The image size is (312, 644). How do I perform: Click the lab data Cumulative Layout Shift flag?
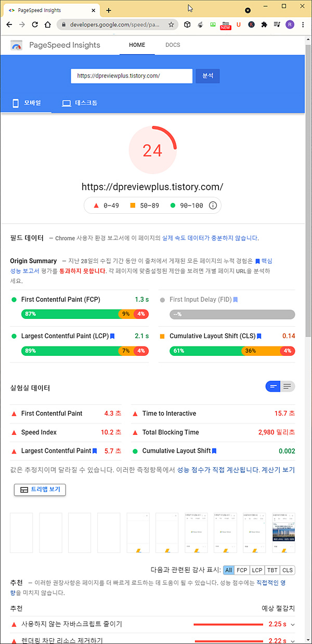[214, 450]
